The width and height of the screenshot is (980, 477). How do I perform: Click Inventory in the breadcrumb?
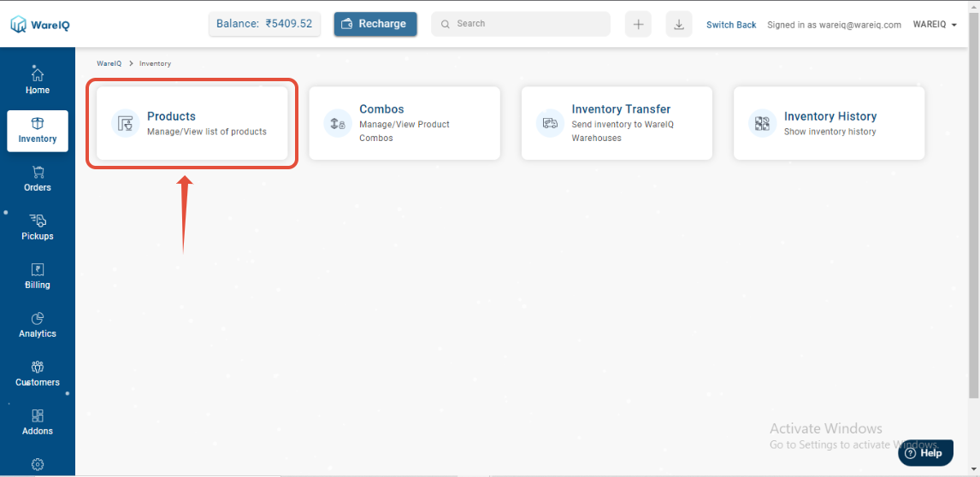tap(155, 64)
